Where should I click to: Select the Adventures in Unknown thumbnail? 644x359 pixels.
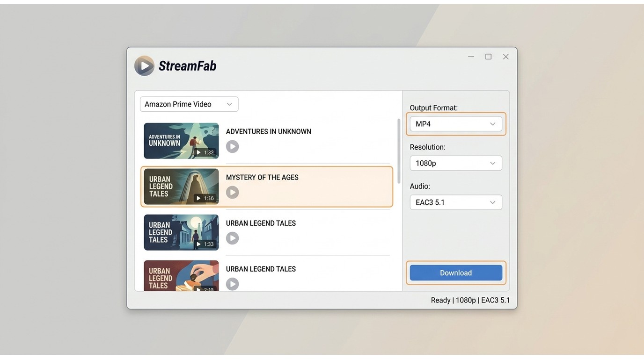(x=181, y=141)
